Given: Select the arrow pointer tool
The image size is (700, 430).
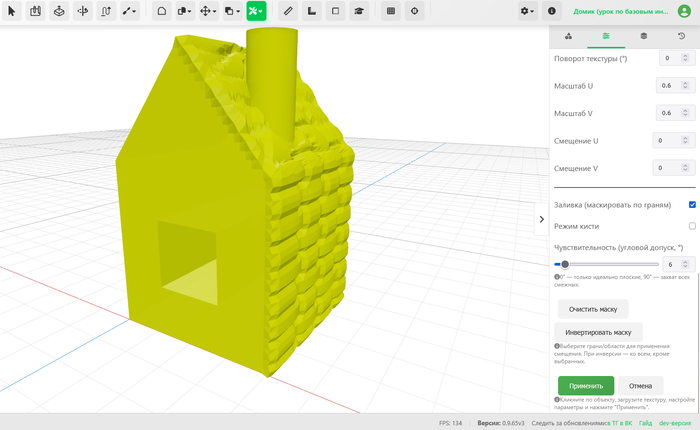Looking at the screenshot, I should pos(12,11).
